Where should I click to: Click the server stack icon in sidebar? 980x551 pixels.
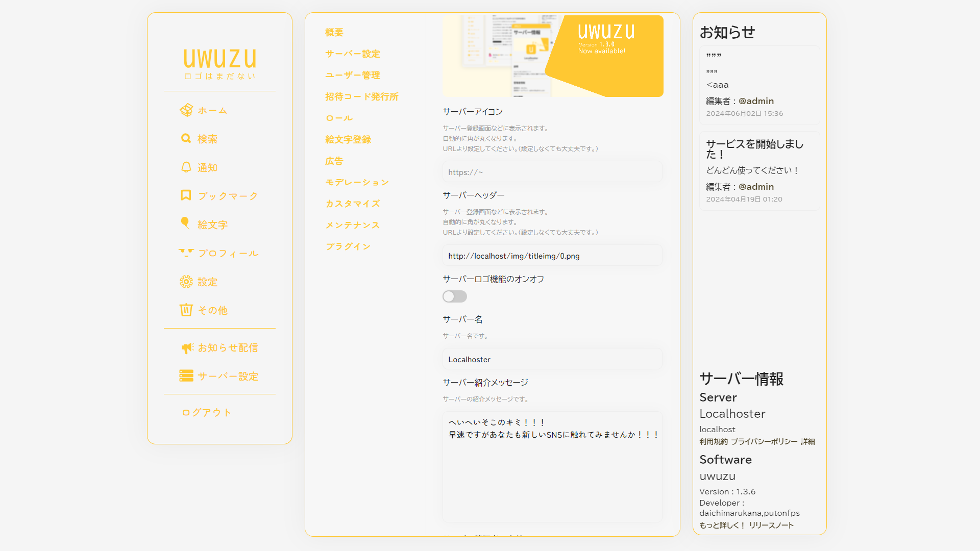[x=186, y=376]
